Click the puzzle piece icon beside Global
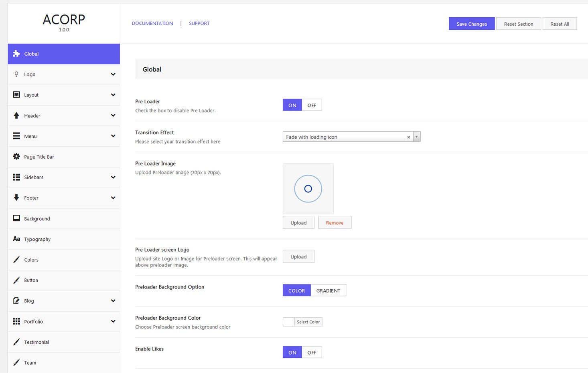Viewport: 588px width, 373px height. point(16,54)
